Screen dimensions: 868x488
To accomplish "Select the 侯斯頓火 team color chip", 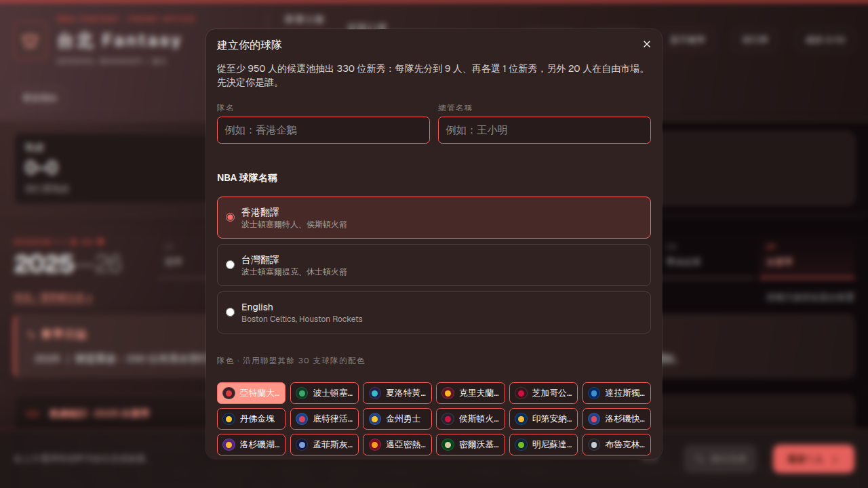I will 471,419.
